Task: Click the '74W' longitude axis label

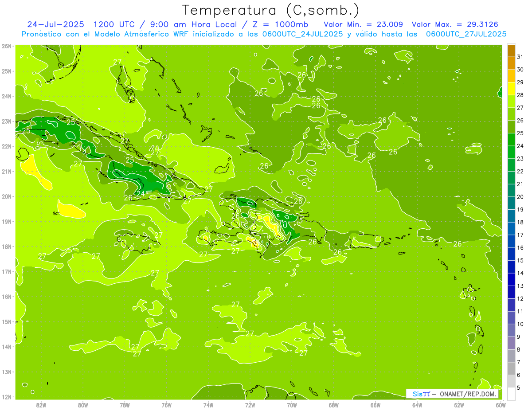Action: coord(208,405)
